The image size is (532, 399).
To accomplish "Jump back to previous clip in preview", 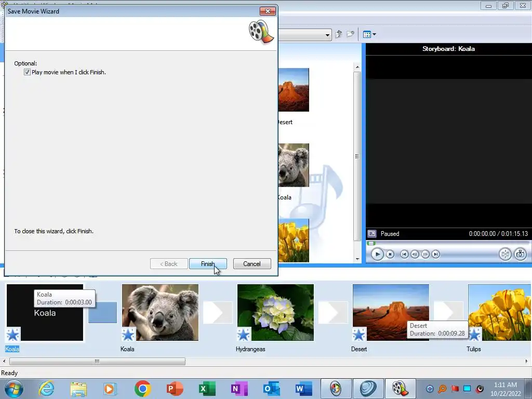I will click(404, 254).
